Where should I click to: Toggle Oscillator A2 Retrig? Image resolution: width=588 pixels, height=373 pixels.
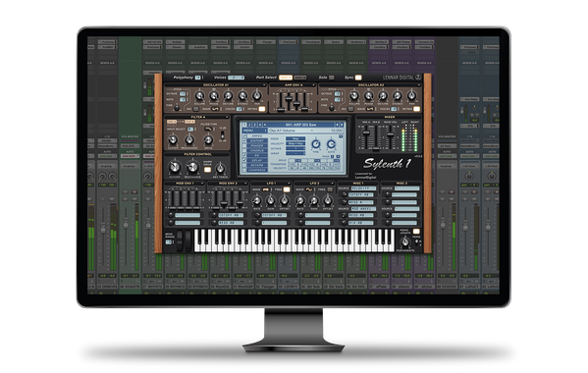point(416,109)
